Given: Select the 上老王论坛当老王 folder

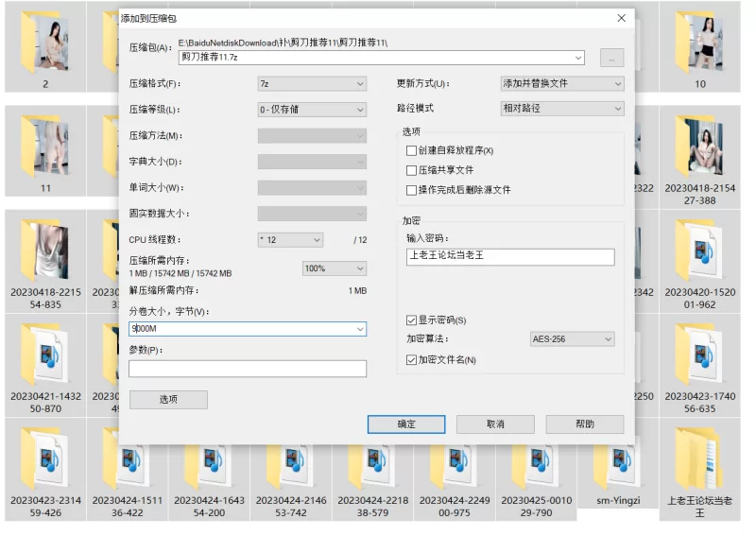Looking at the screenshot, I should click(x=699, y=470).
